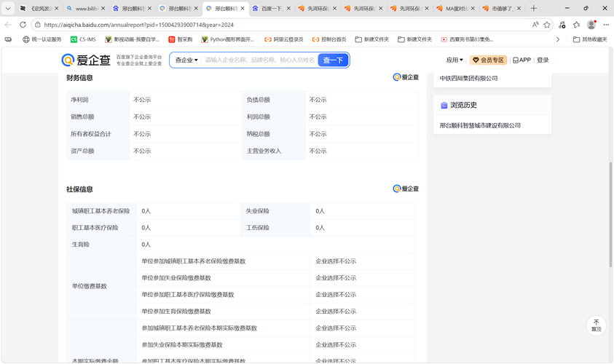Select the 城镇职工基本养老保险 cell
Image resolution: width=614 pixels, height=364 pixels.
click(101, 211)
